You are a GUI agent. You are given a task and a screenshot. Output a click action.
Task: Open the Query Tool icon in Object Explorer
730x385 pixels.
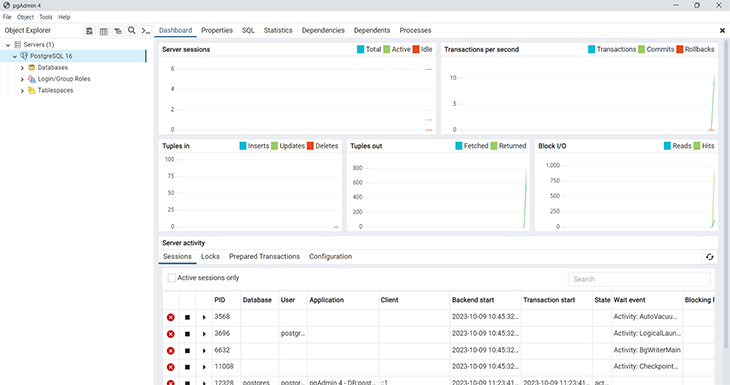coord(89,31)
